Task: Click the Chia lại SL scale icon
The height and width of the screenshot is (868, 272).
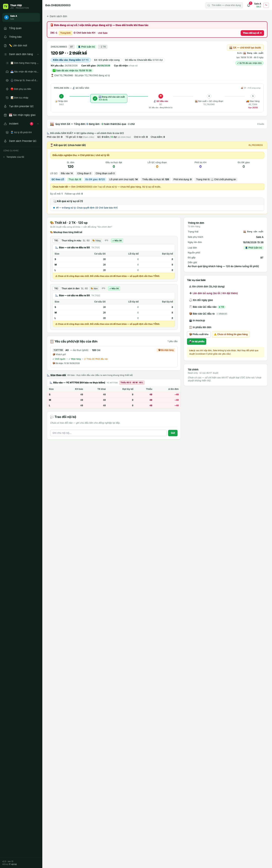Action: (7, 81)
